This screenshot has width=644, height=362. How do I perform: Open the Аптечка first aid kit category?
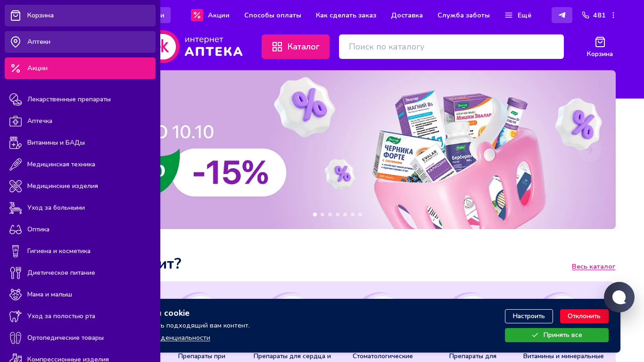80,121
